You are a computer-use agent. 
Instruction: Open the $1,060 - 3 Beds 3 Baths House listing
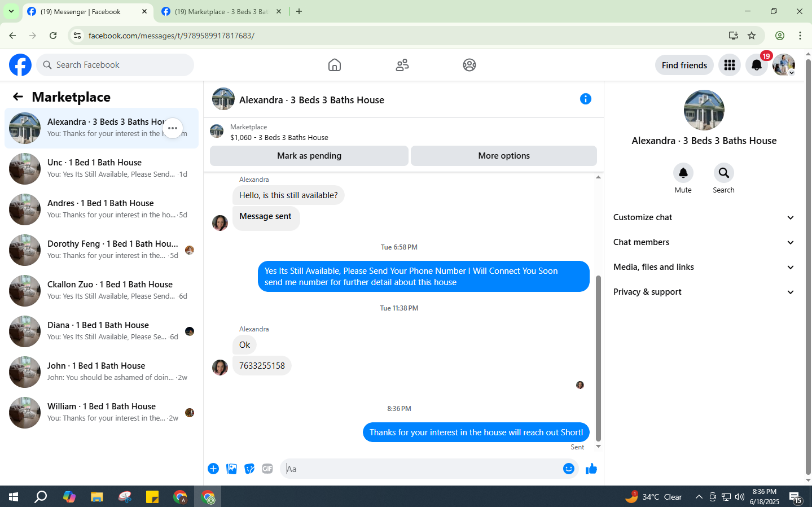tap(279, 137)
